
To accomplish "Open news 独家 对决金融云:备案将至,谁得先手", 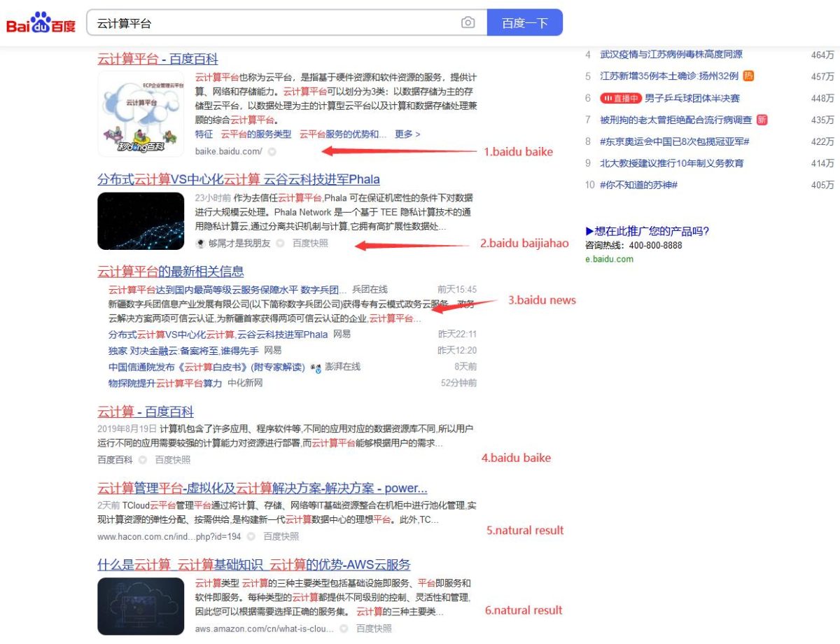I will tap(183, 350).
